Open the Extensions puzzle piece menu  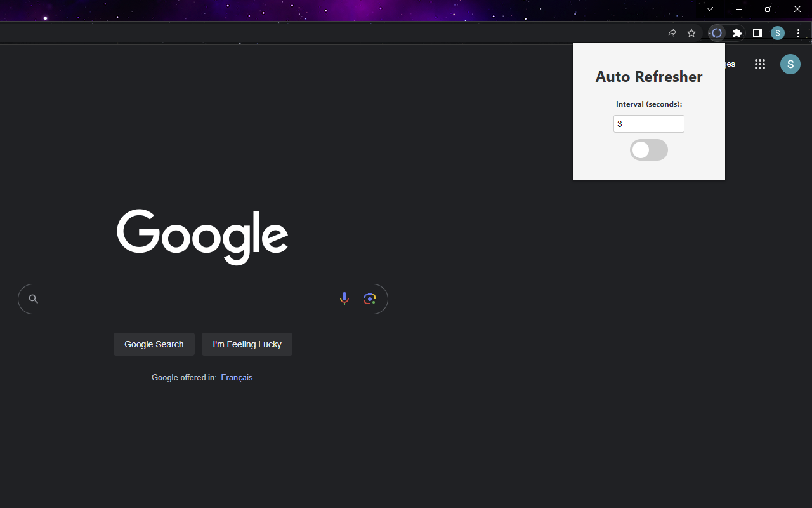click(737, 33)
